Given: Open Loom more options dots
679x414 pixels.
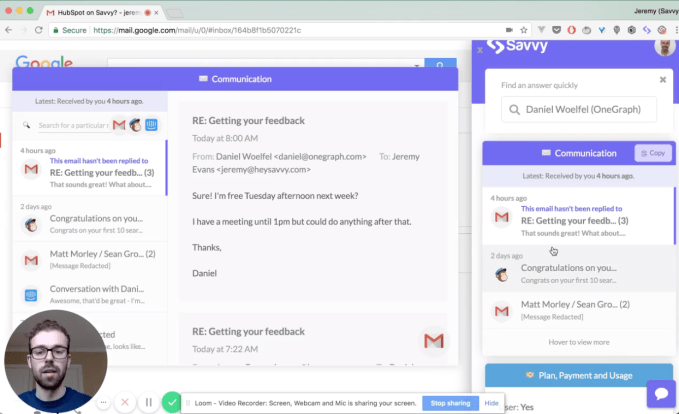Looking at the screenshot, I should pos(103,402).
